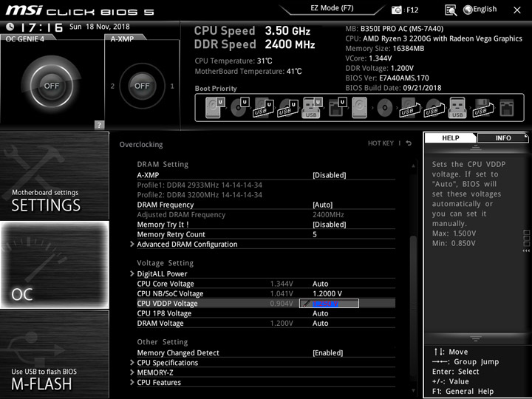Close the BIOS with the X button

pyautogui.click(x=517, y=10)
